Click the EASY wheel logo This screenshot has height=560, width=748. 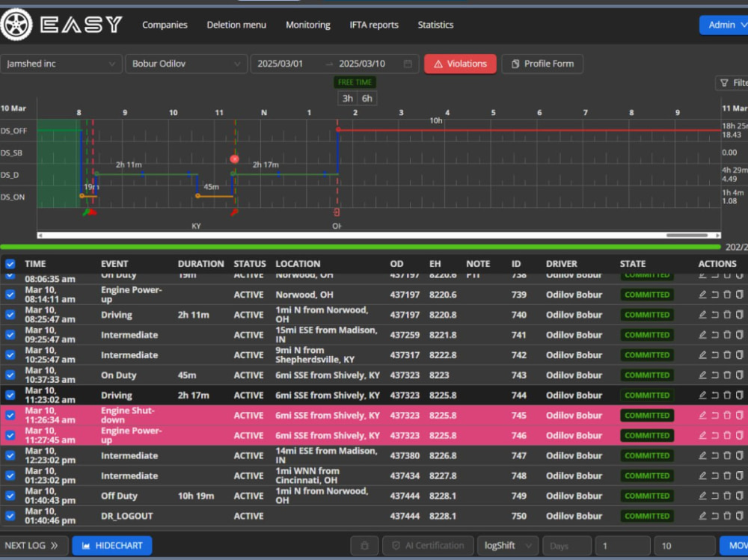click(x=16, y=25)
